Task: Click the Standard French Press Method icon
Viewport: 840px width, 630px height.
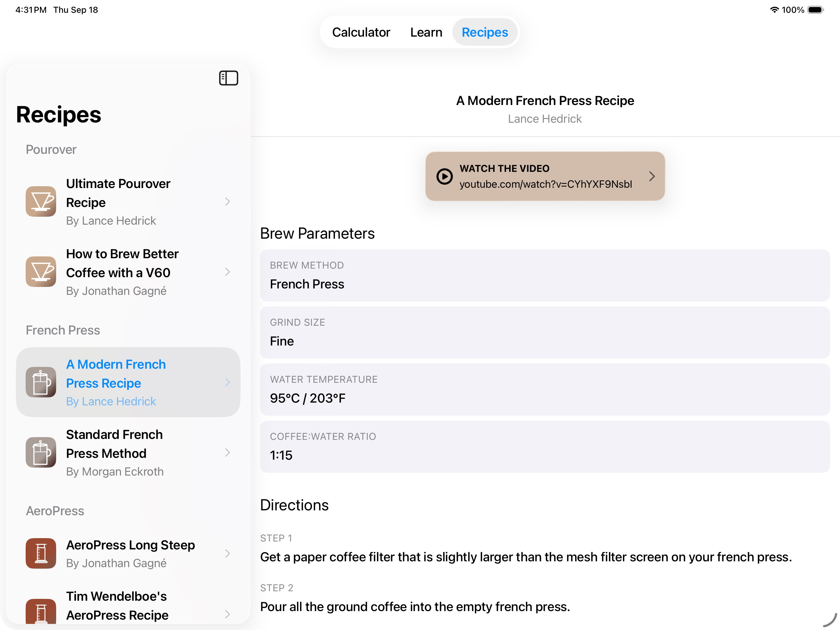Action: click(41, 452)
